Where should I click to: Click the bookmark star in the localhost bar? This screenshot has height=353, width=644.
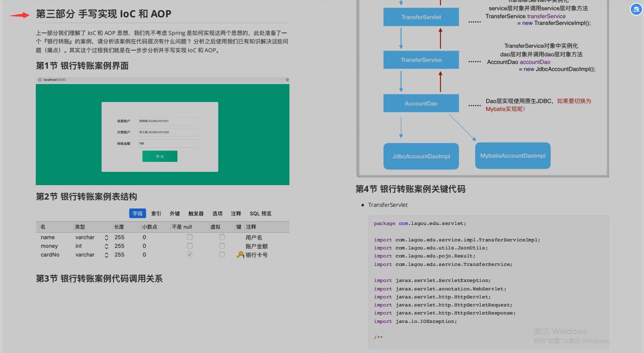tap(287, 80)
